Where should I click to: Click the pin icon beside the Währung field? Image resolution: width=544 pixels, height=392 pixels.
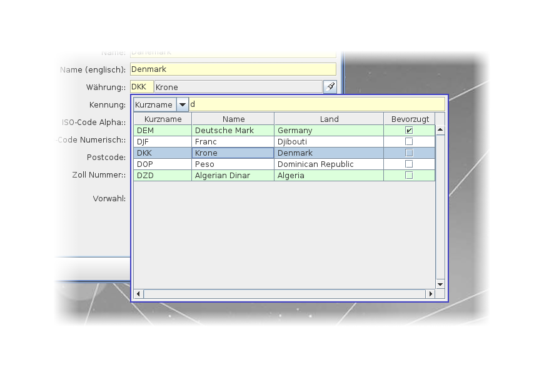click(330, 87)
